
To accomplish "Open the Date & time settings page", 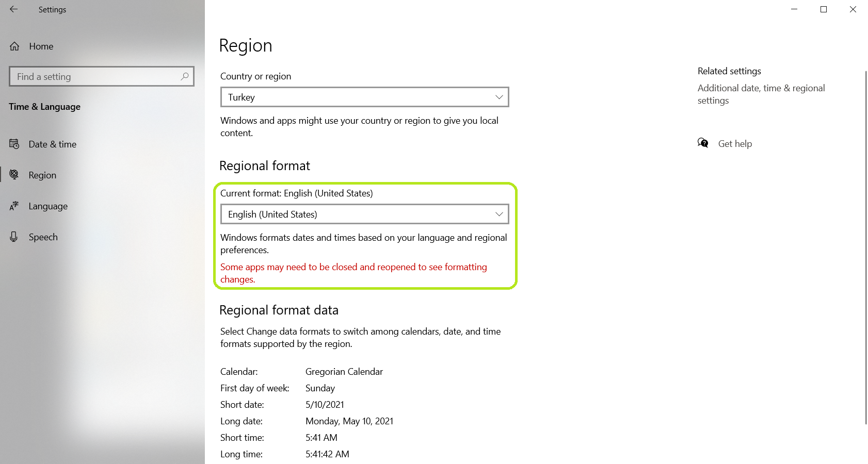I will (x=53, y=144).
